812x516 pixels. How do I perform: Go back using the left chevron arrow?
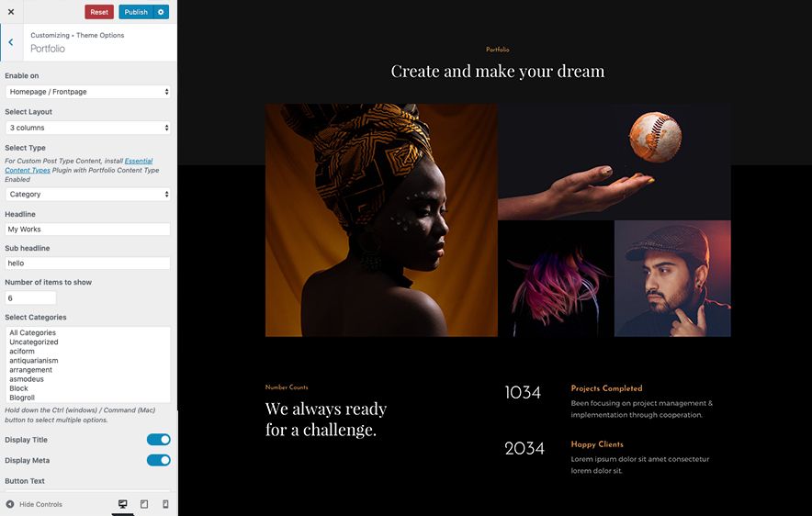coord(11,42)
